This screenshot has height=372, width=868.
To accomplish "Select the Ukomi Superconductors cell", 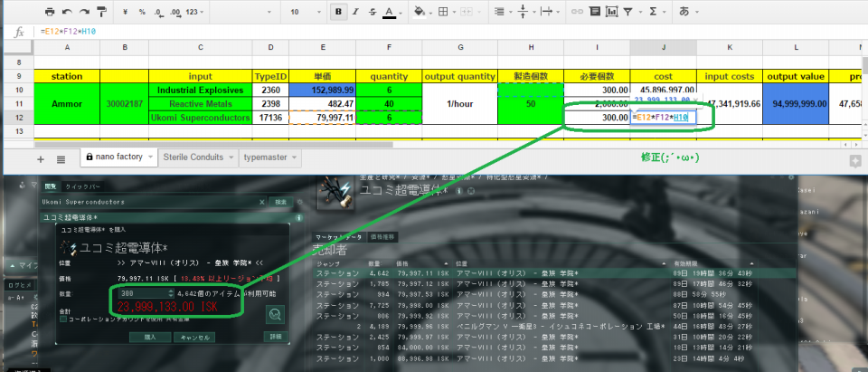I will point(201,118).
